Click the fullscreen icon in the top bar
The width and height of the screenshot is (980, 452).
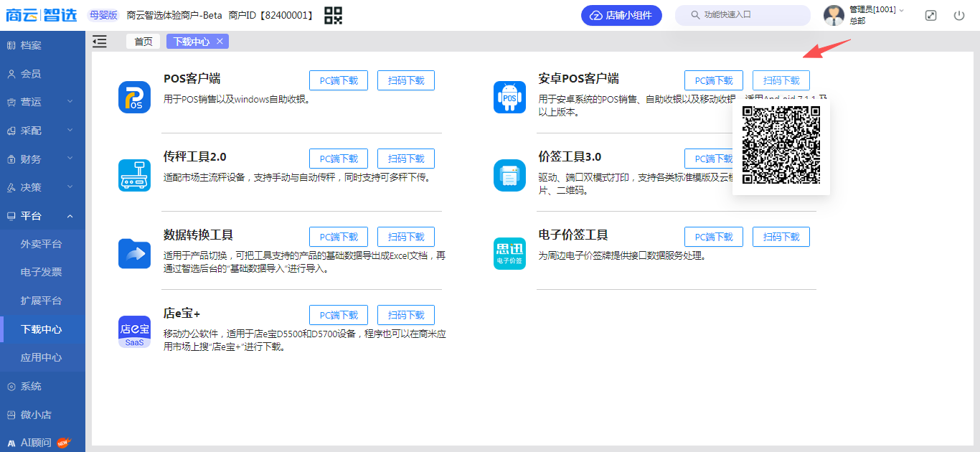pyautogui.click(x=930, y=15)
